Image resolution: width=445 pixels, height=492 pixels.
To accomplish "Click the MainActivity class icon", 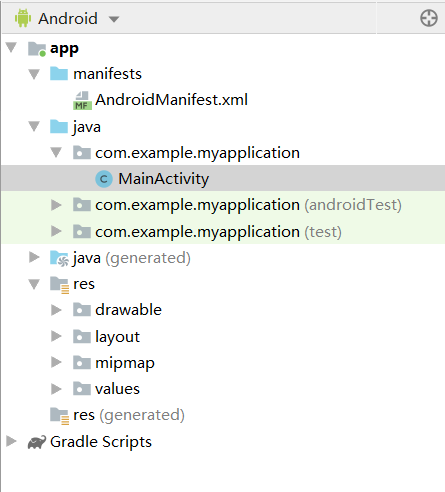I will [104, 179].
